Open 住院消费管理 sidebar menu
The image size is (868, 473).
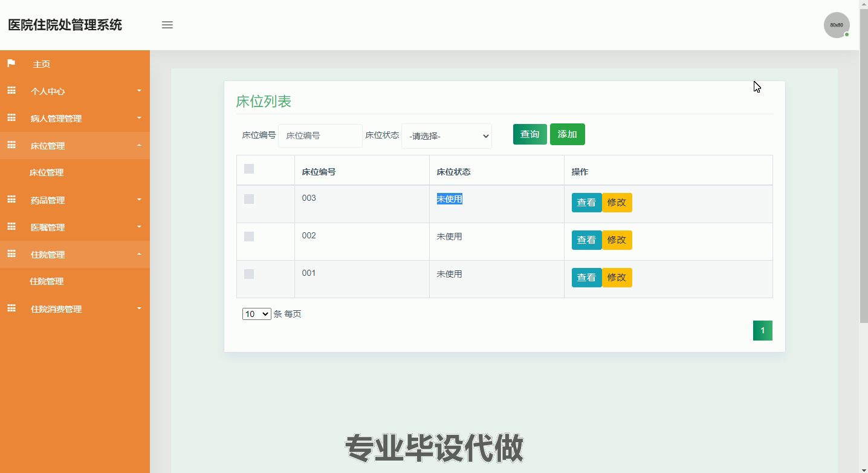click(x=56, y=309)
